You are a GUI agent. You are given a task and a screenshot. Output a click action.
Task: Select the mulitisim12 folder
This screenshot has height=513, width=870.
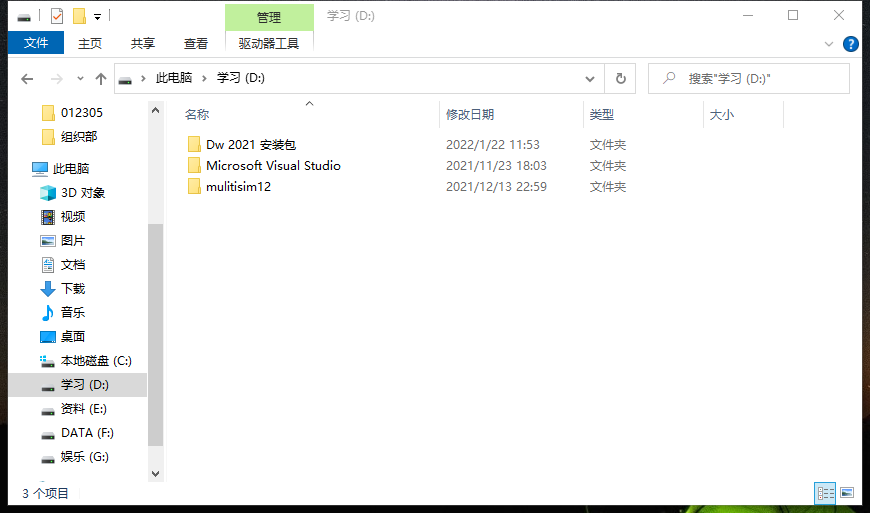coord(239,187)
